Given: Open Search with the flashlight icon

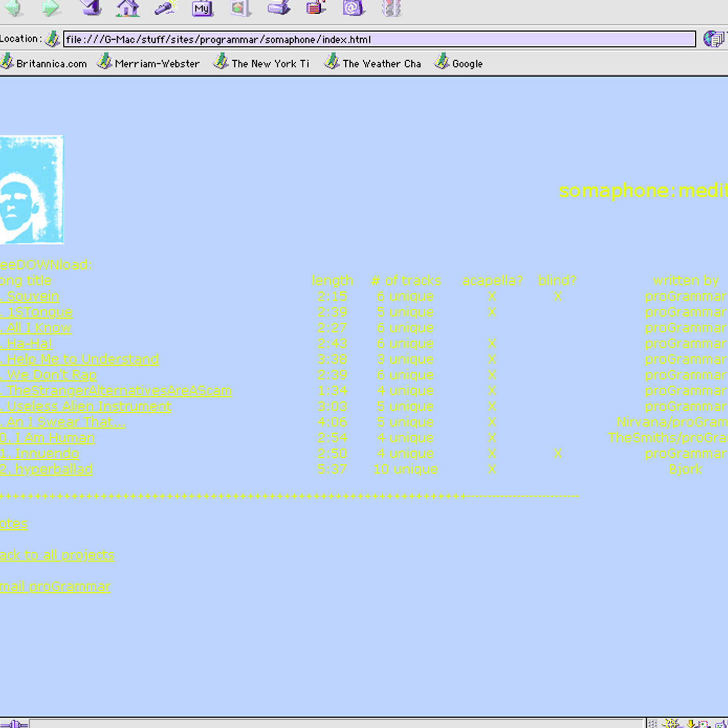Looking at the screenshot, I should [165, 8].
